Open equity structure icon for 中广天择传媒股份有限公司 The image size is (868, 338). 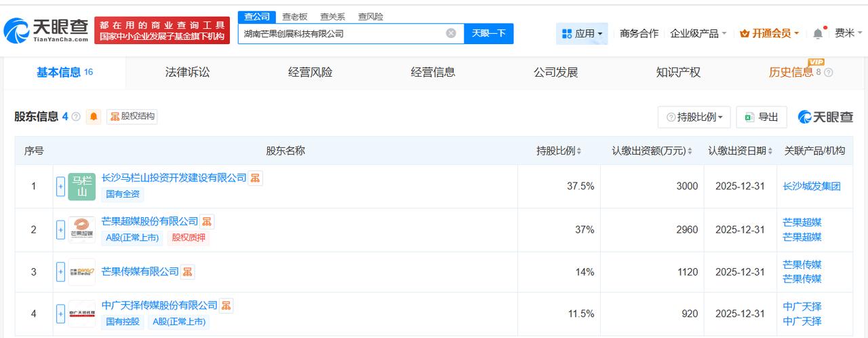click(x=226, y=305)
